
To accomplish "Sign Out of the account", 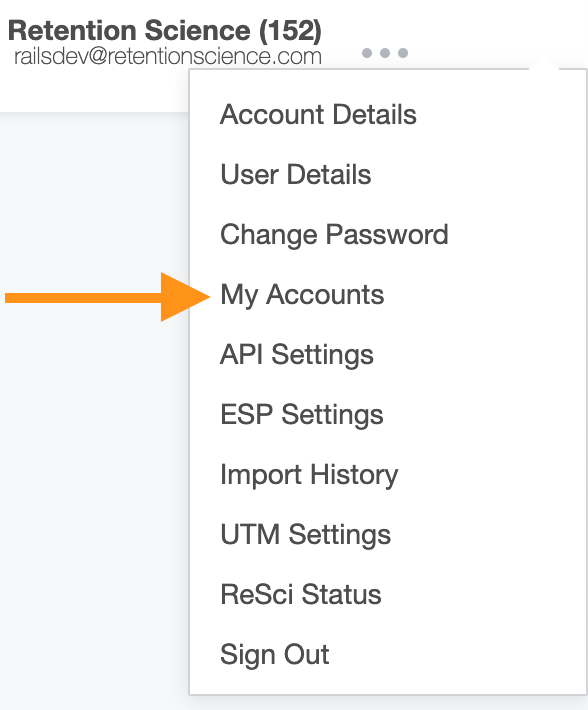I will (x=275, y=654).
